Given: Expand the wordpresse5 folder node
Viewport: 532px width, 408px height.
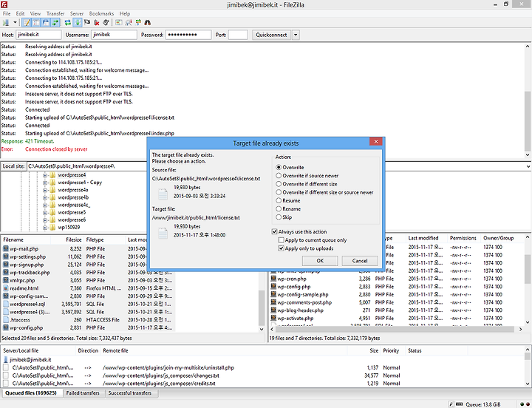Looking at the screenshot, I should click(45, 212).
